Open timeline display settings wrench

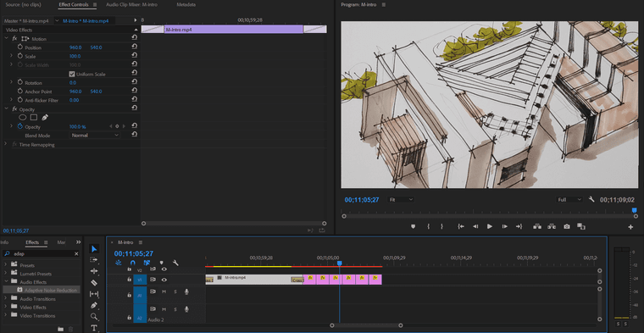coord(175,263)
